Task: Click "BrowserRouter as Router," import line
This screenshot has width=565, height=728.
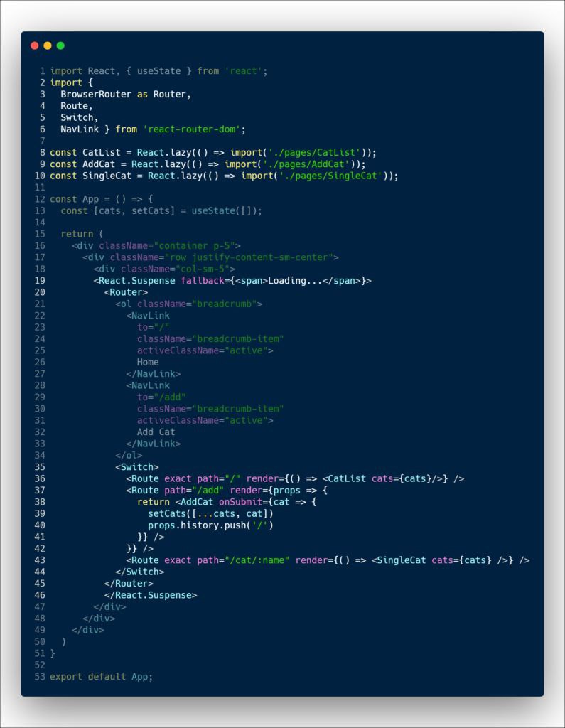Action: [125, 95]
